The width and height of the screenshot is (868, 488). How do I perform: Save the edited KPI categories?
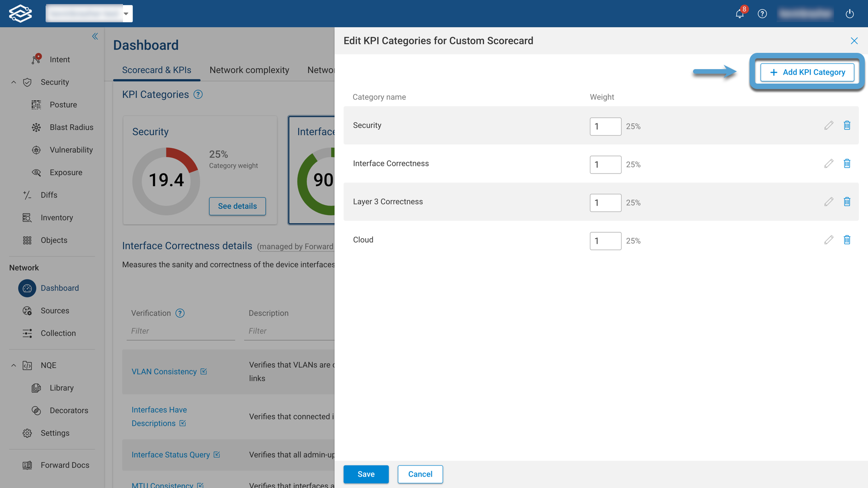coord(366,474)
